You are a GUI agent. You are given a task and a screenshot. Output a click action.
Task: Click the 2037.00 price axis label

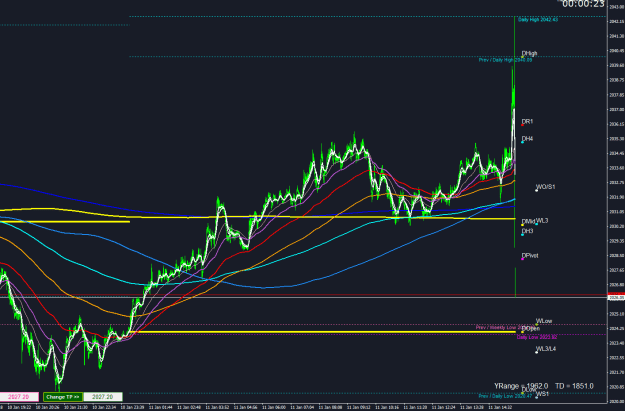[616, 110]
